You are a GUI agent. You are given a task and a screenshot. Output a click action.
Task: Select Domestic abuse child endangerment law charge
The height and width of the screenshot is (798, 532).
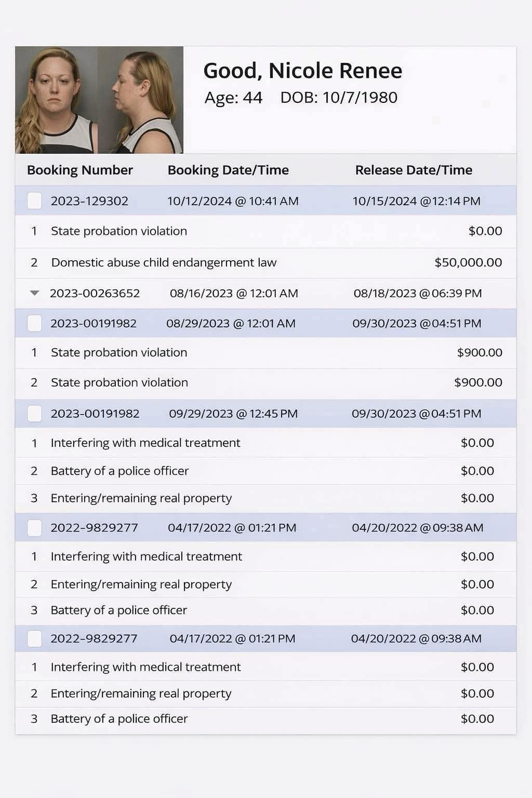tap(164, 262)
